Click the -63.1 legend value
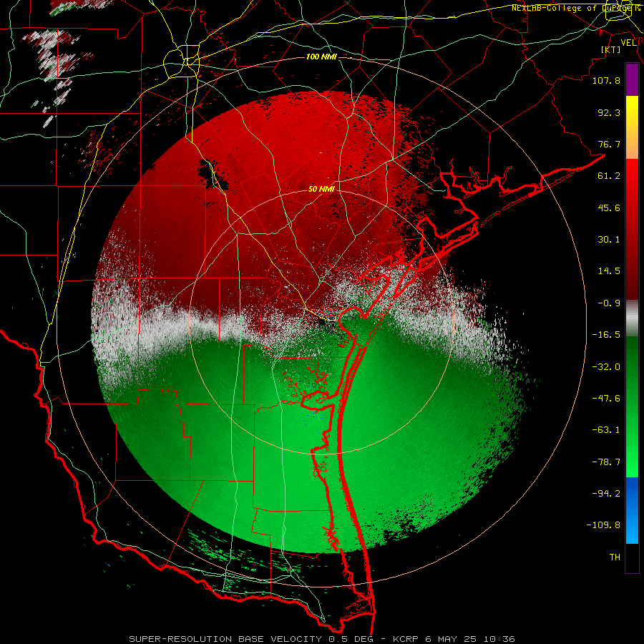The image size is (644, 644). pyautogui.click(x=606, y=430)
